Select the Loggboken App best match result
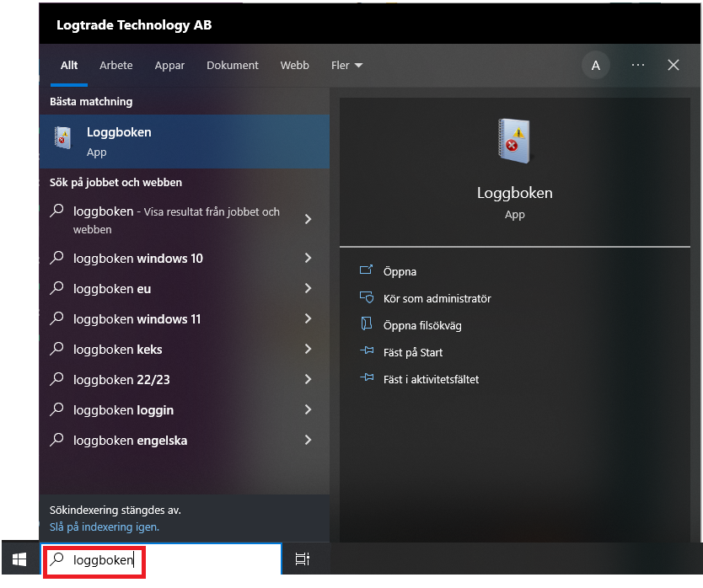 185,142
